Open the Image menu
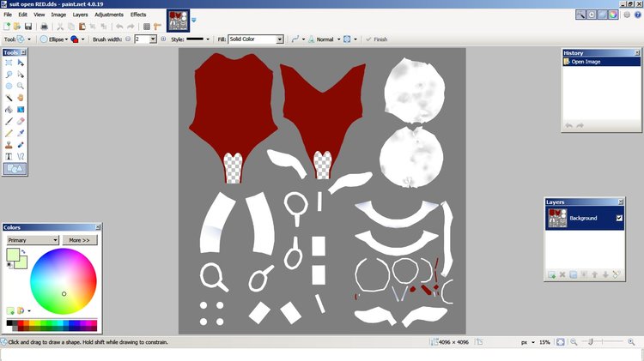 (x=58, y=15)
